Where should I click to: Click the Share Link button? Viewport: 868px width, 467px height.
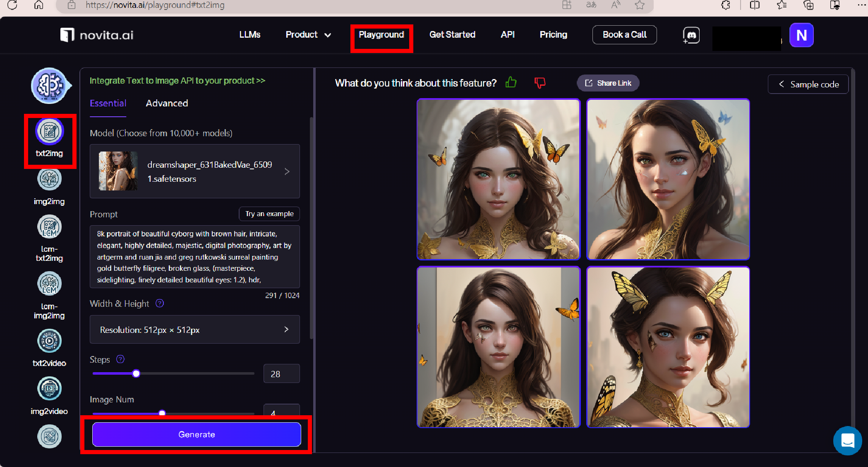pyautogui.click(x=608, y=83)
